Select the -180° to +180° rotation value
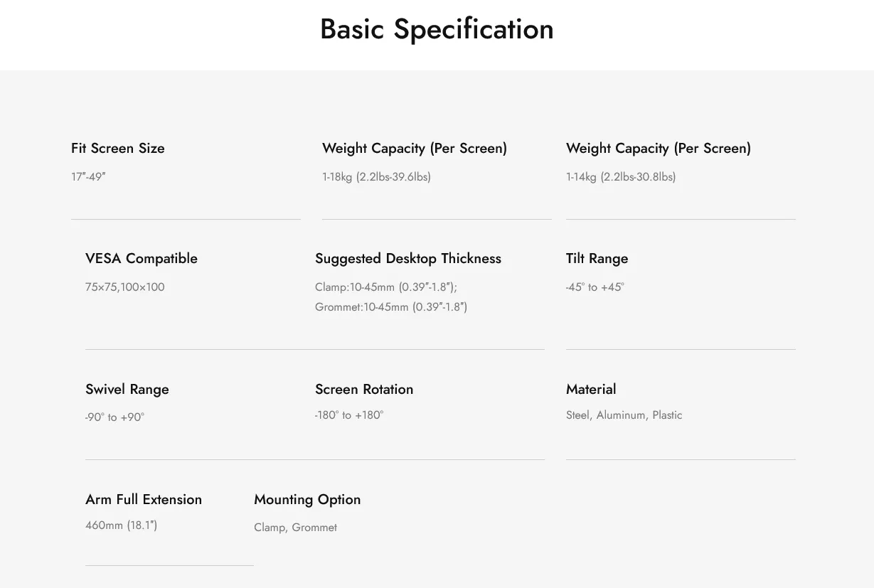Screen dimensions: 874x588 (349, 415)
